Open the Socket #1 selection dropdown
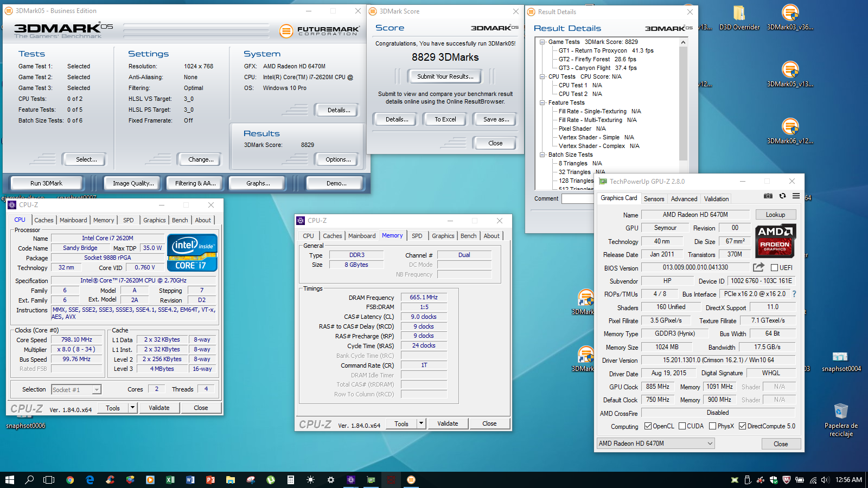This screenshot has width=868, height=488. (76, 389)
